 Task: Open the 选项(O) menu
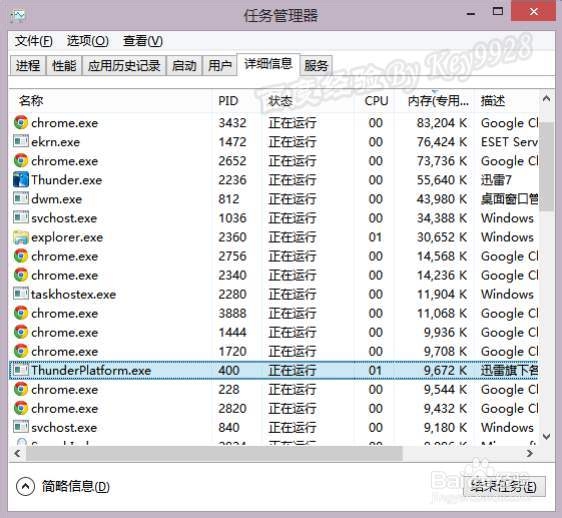click(88, 41)
